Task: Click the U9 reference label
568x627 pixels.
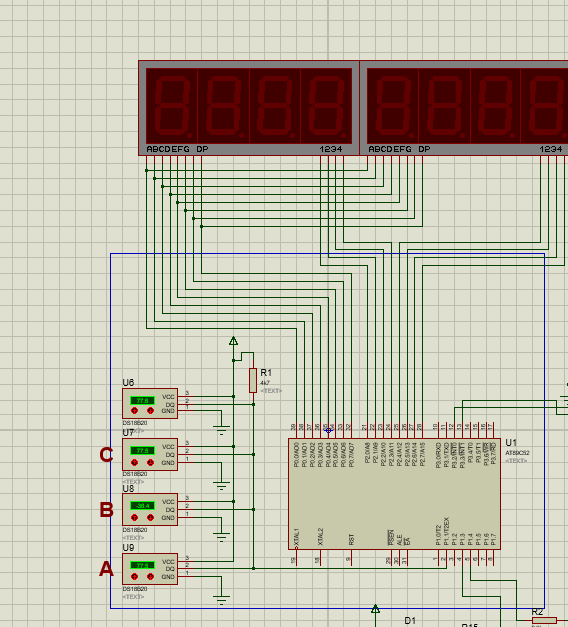Action: pos(128,547)
